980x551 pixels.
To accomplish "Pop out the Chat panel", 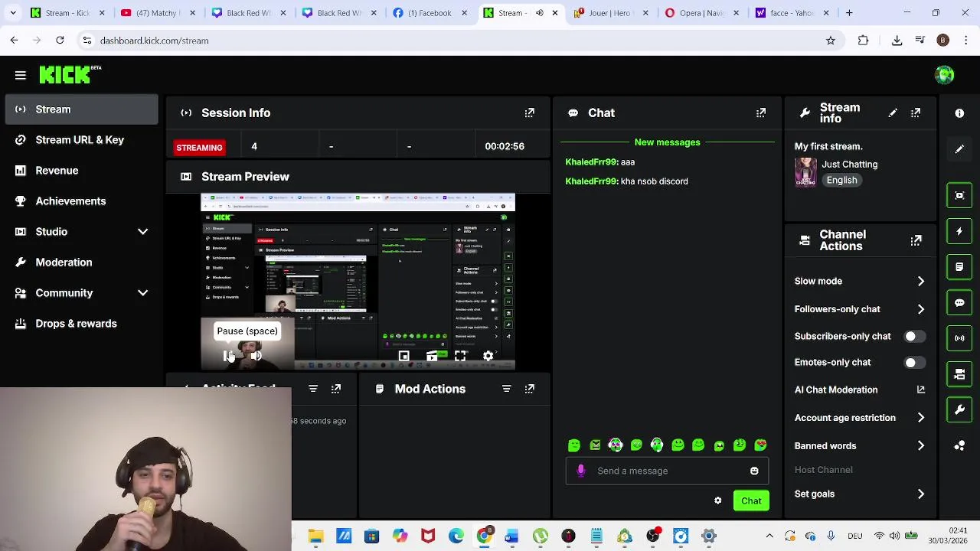I will point(760,112).
